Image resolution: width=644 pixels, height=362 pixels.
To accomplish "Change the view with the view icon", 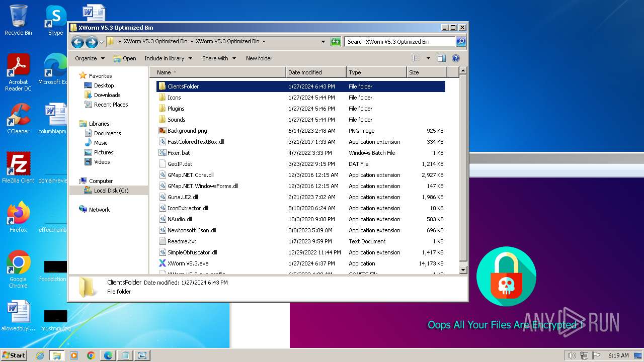I will (416, 58).
